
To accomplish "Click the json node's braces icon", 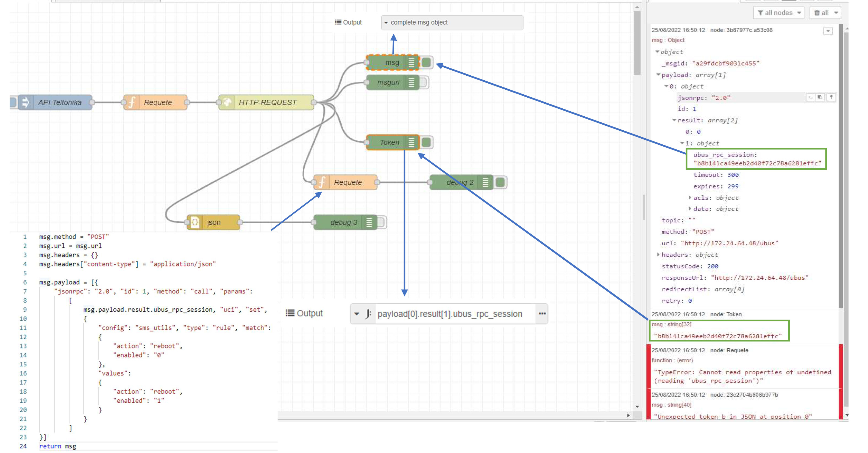I will pos(195,222).
